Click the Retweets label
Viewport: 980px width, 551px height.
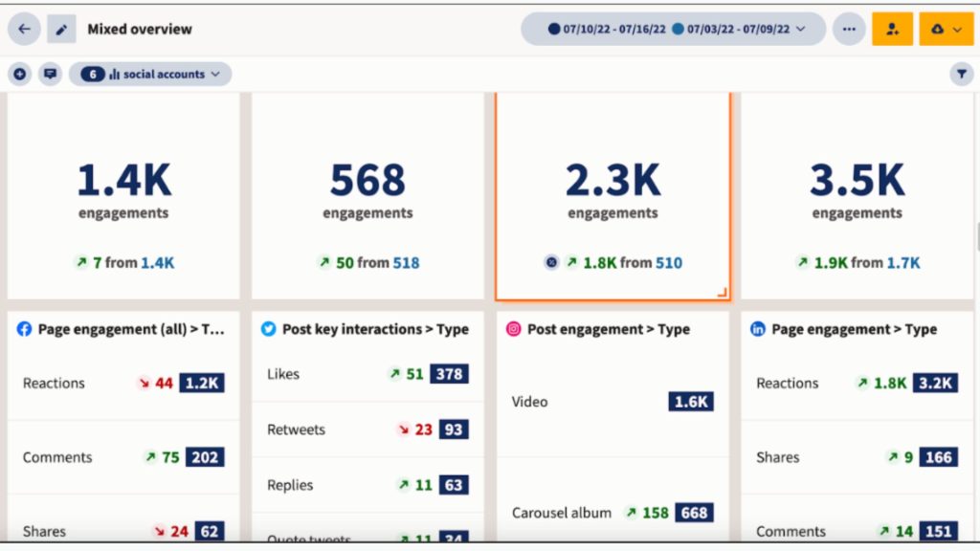297,430
